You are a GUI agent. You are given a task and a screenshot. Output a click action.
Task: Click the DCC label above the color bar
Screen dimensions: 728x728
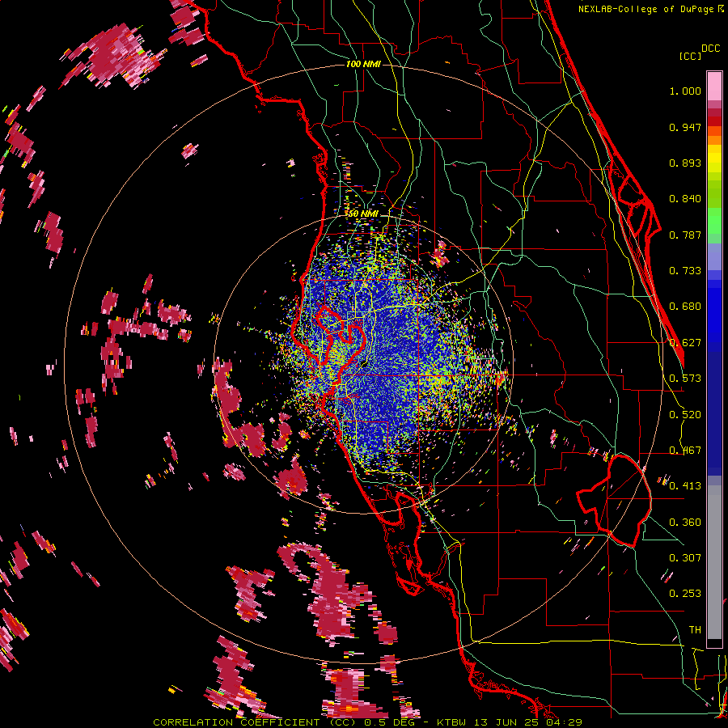[710, 49]
